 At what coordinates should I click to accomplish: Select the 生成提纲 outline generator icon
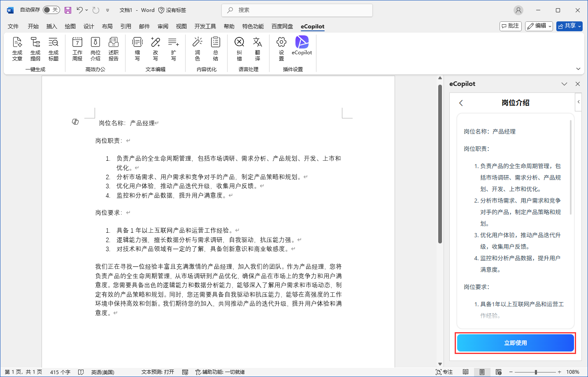(x=35, y=49)
